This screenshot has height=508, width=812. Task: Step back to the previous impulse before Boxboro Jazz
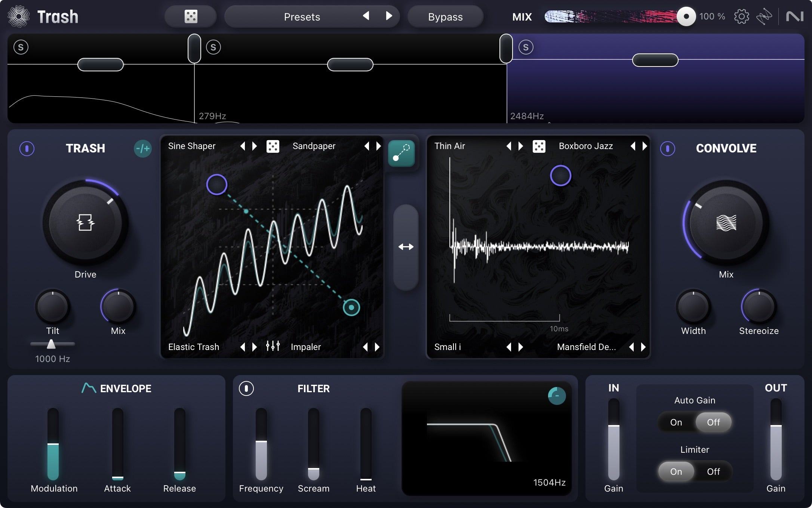coord(633,146)
